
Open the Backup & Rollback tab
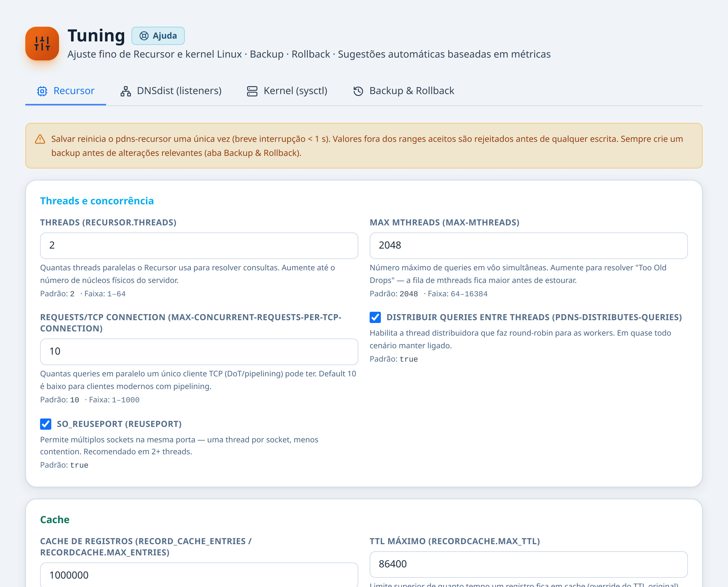(x=403, y=91)
